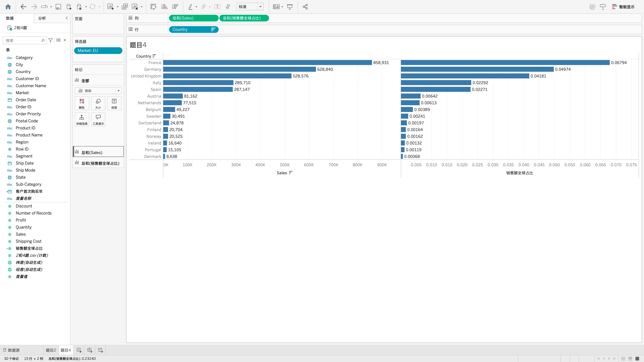Click the sort ascending toolbar icon
Screen dimensions: 644x362
pos(164,7)
